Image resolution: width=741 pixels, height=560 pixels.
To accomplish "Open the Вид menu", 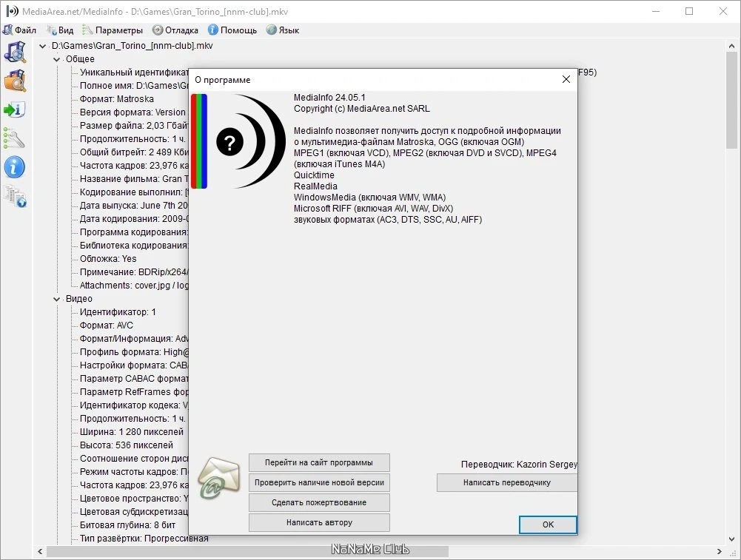I will [x=60, y=30].
